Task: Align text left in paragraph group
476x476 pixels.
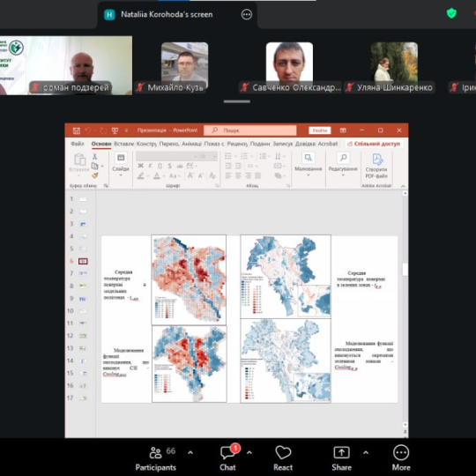Action: tap(228, 175)
